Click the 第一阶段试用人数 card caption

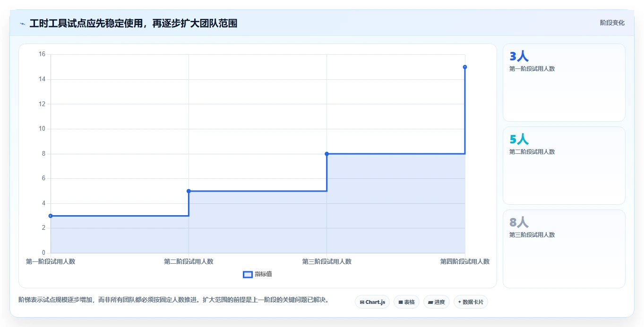tap(532, 69)
